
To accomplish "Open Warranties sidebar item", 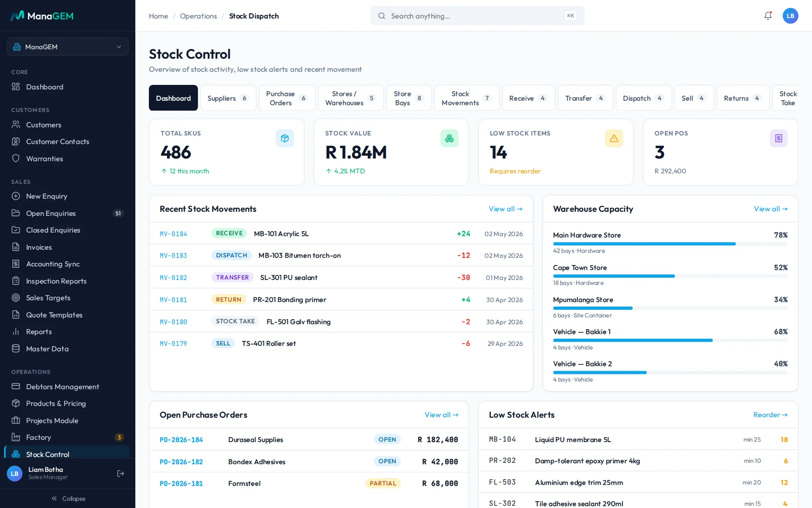I will (x=68, y=158).
